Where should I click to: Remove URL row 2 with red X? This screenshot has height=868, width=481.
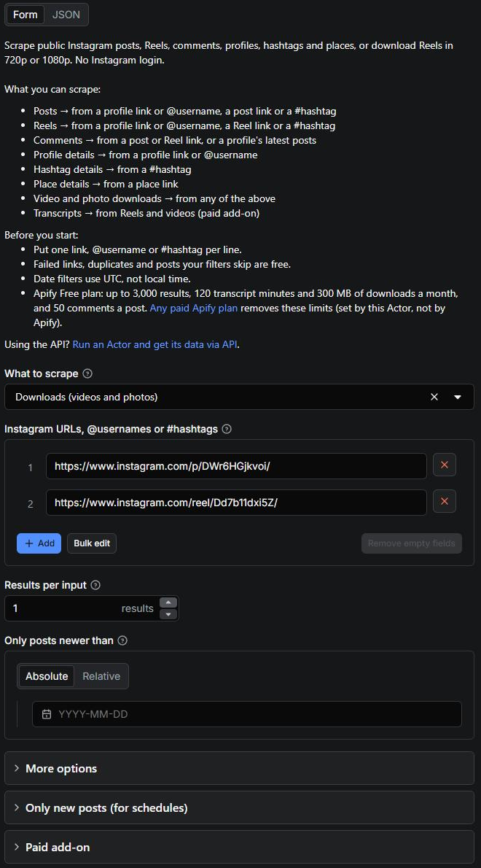pos(445,502)
